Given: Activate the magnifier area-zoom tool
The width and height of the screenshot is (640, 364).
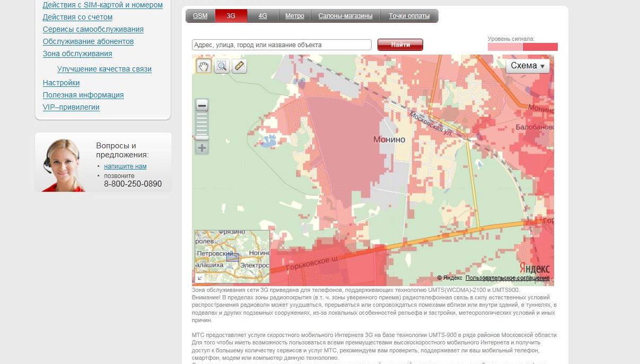Looking at the screenshot, I should click(x=222, y=66).
